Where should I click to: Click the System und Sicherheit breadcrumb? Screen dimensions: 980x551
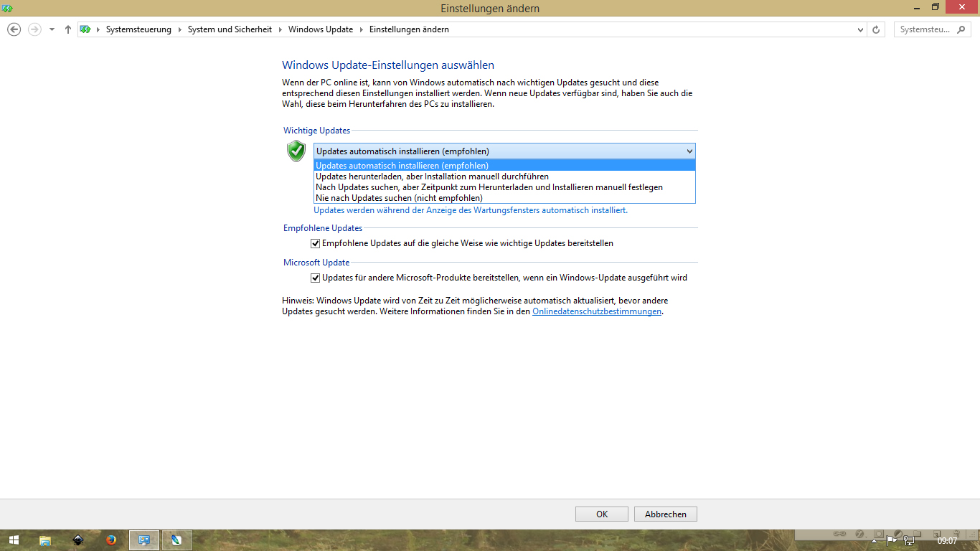[230, 29]
